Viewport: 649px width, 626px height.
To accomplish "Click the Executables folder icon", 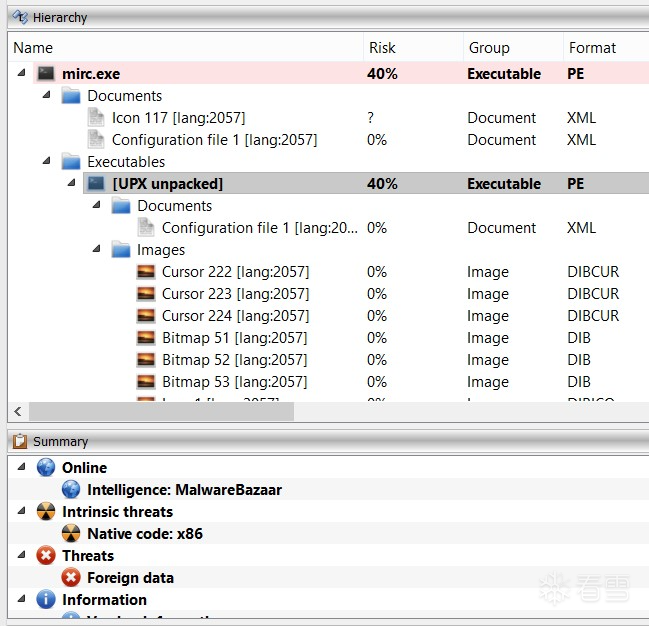I will (x=71, y=161).
